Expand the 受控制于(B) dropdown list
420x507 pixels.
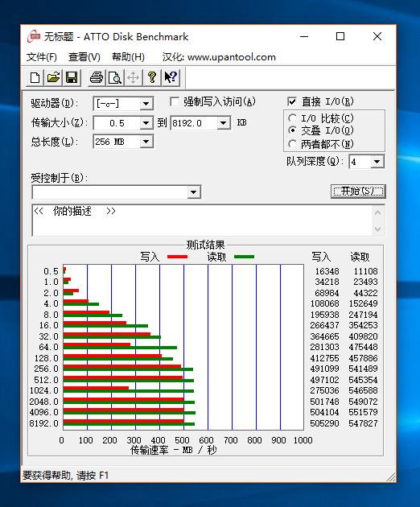tap(193, 192)
